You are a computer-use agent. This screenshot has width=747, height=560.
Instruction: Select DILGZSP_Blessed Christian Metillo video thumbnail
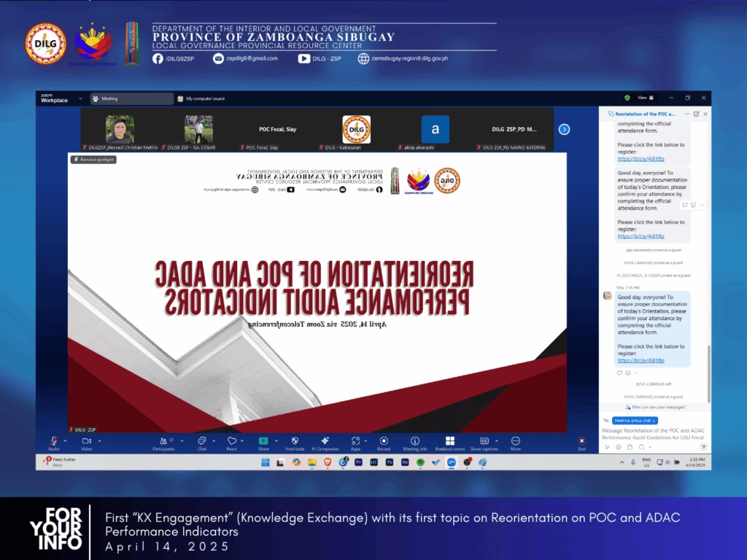tap(120, 130)
